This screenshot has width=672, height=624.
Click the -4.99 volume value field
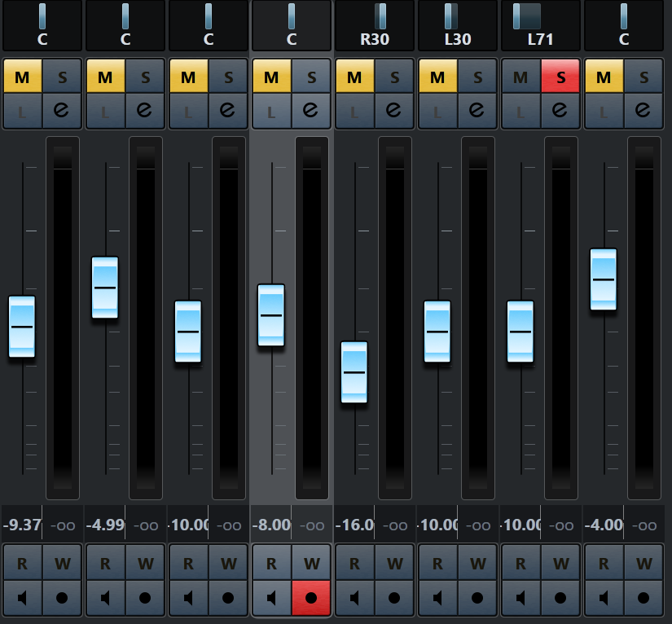point(105,525)
